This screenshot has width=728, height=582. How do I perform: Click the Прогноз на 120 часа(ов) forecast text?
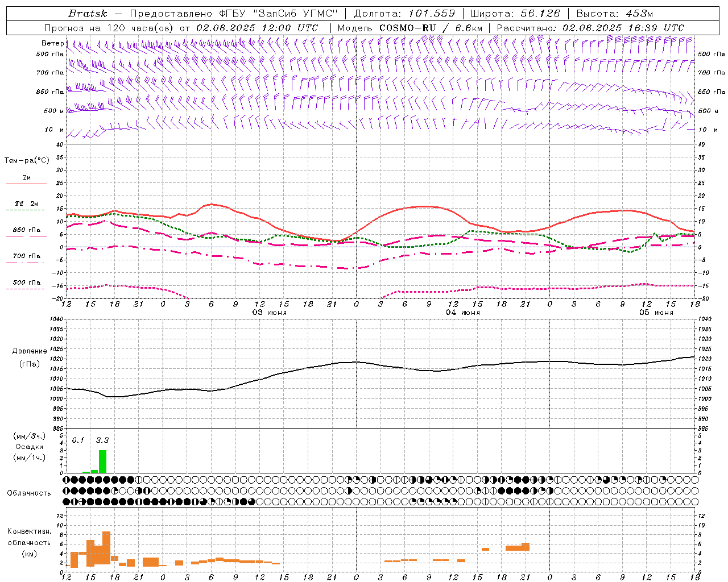point(110,28)
